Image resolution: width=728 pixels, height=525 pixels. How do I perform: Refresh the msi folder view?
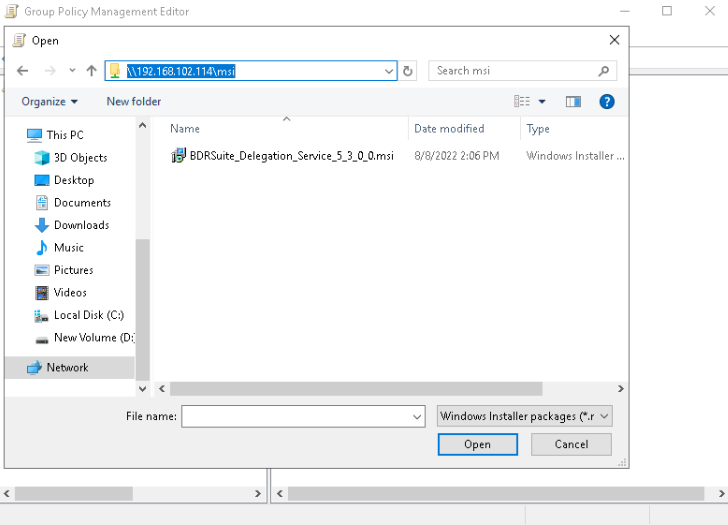pyautogui.click(x=408, y=71)
